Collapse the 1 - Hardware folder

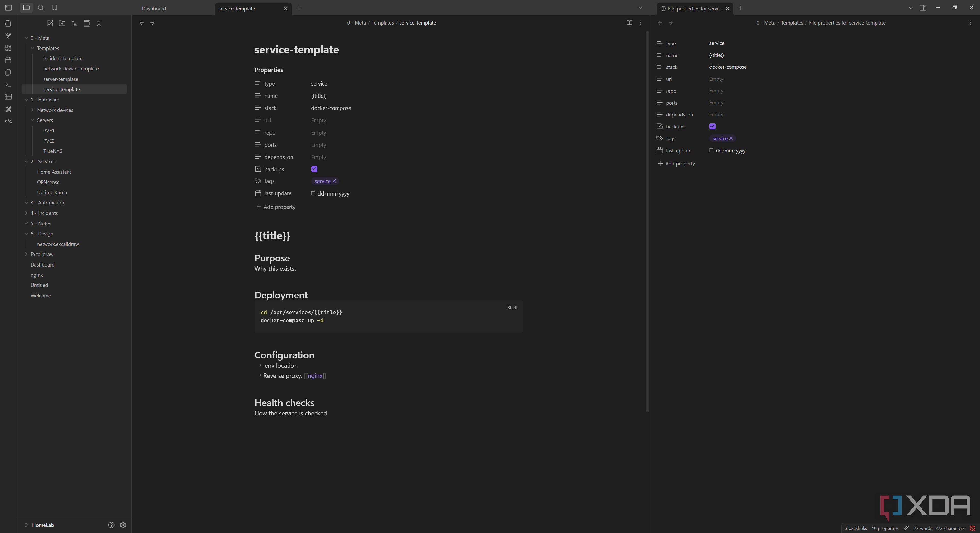point(26,100)
